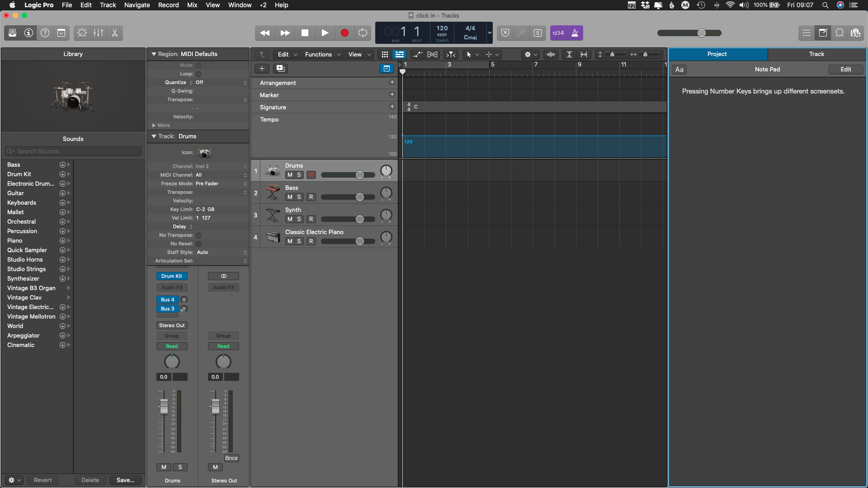Open the Mixer button
Image resolution: width=868 pixels, height=488 pixels.
[x=98, y=33]
